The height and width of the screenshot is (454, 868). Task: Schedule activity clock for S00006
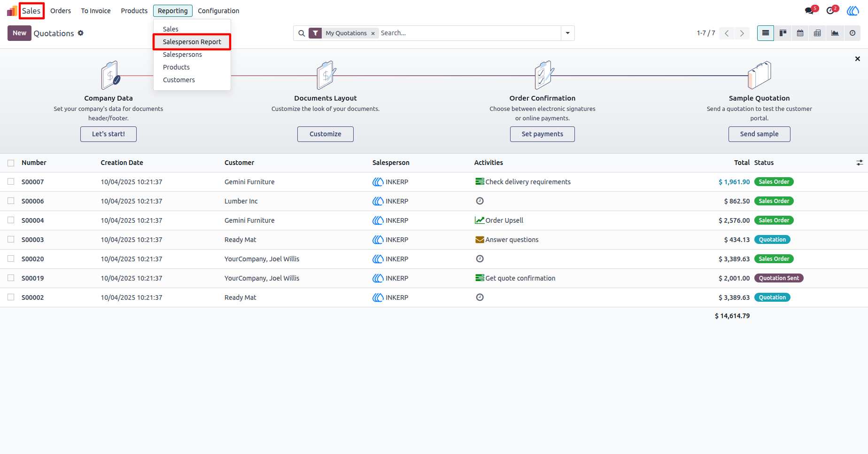click(480, 201)
